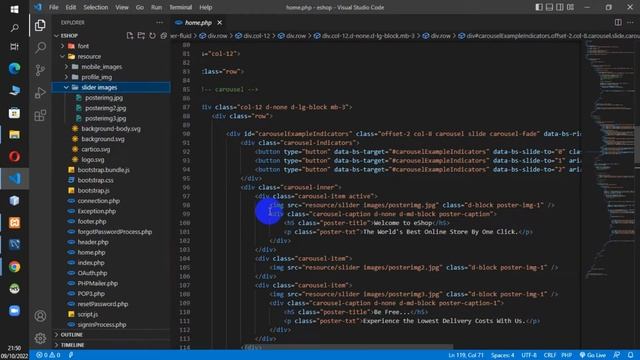Select the home.php editor tab
The image size is (640, 360).
198,22
